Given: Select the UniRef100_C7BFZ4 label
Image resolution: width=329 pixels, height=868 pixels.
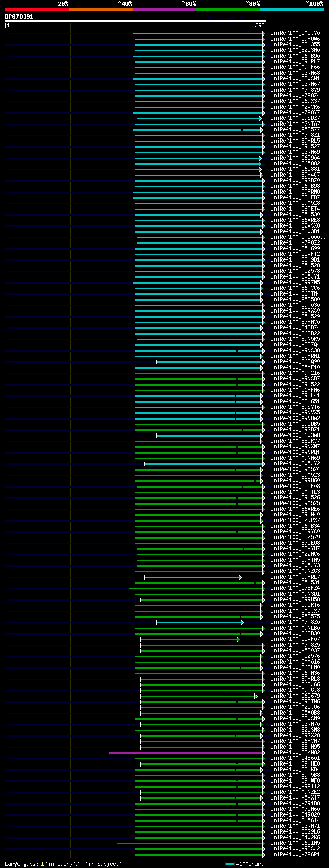Looking at the screenshot, I should tap(295, 588).
